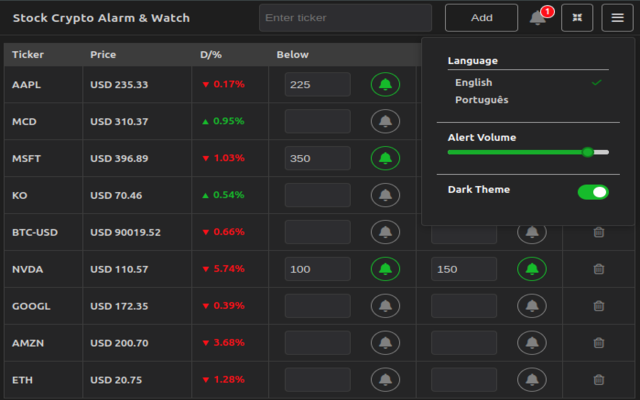Toggle MSFT below-price alarm bell

[385, 158]
